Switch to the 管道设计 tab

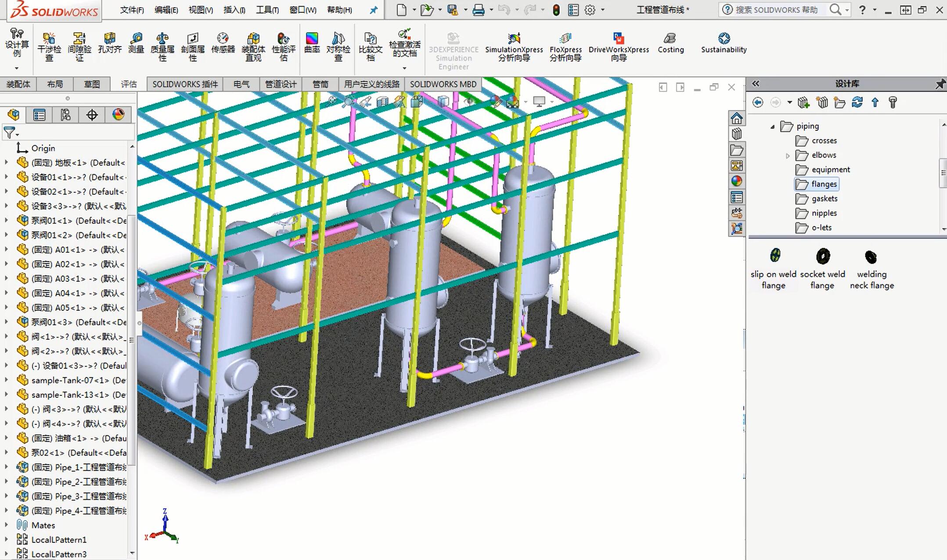click(281, 84)
